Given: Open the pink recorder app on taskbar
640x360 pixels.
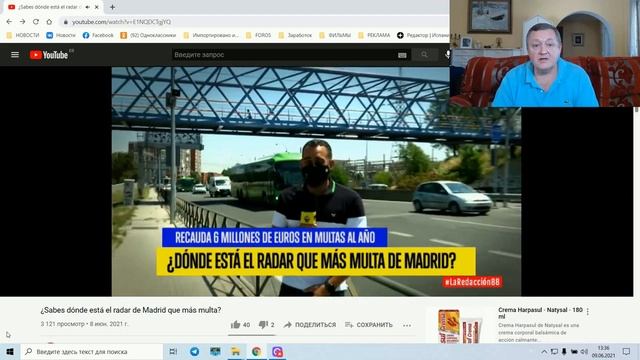Looking at the screenshot, I should 278,351.
